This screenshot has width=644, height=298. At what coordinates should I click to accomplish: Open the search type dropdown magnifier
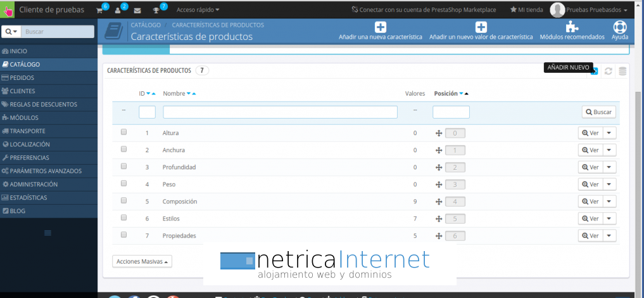11,32
